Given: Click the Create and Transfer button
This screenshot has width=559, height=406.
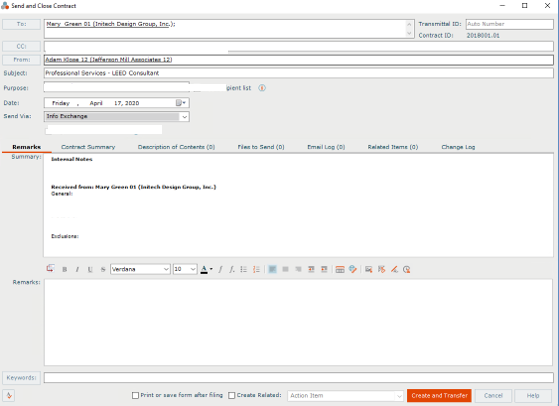Looking at the screenshot, I should (439, 395).
